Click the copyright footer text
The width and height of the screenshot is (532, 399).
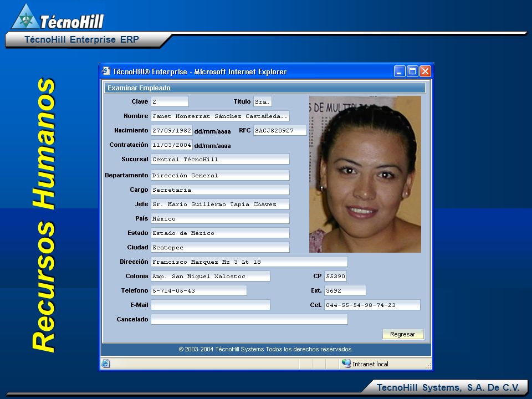coord(265,349)
